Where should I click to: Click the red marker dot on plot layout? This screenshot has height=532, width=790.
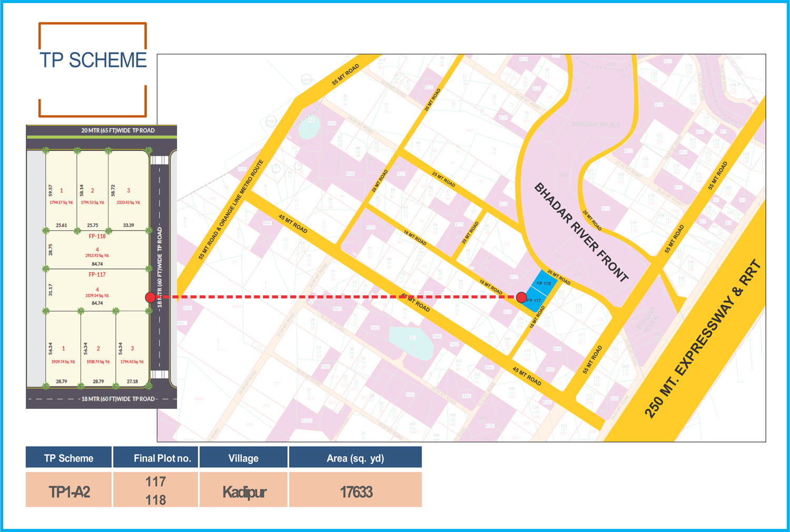click(151, 297)
